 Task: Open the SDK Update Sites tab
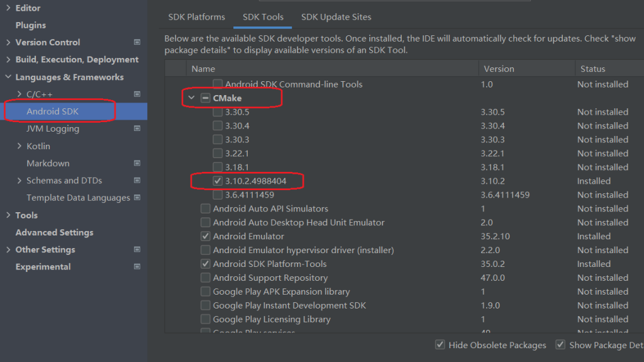(336, 17)
